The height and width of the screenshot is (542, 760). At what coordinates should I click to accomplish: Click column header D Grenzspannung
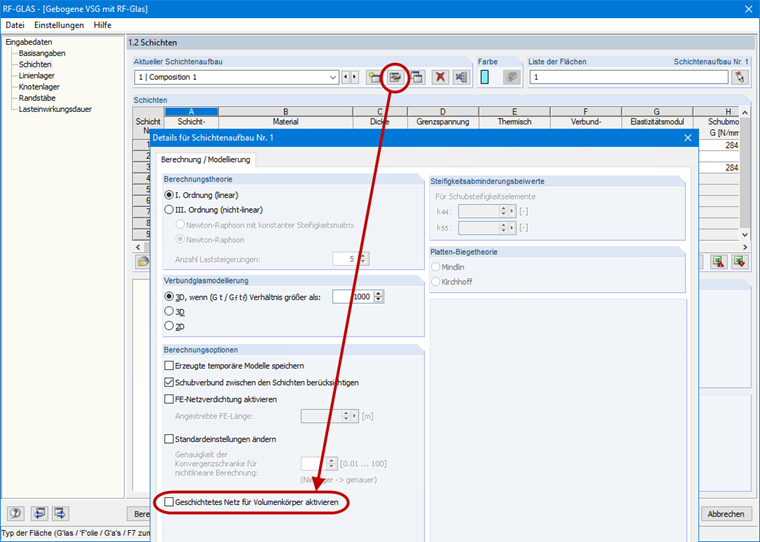click(443, 117)
